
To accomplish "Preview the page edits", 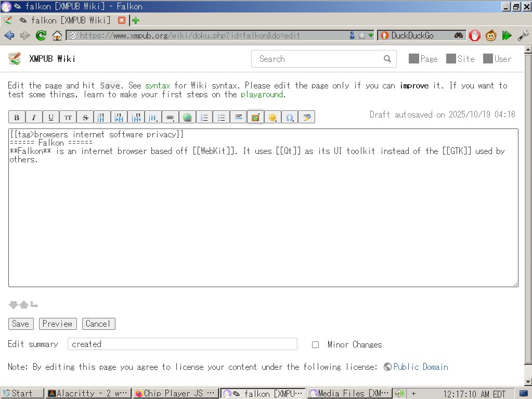I will click(57, 324).
